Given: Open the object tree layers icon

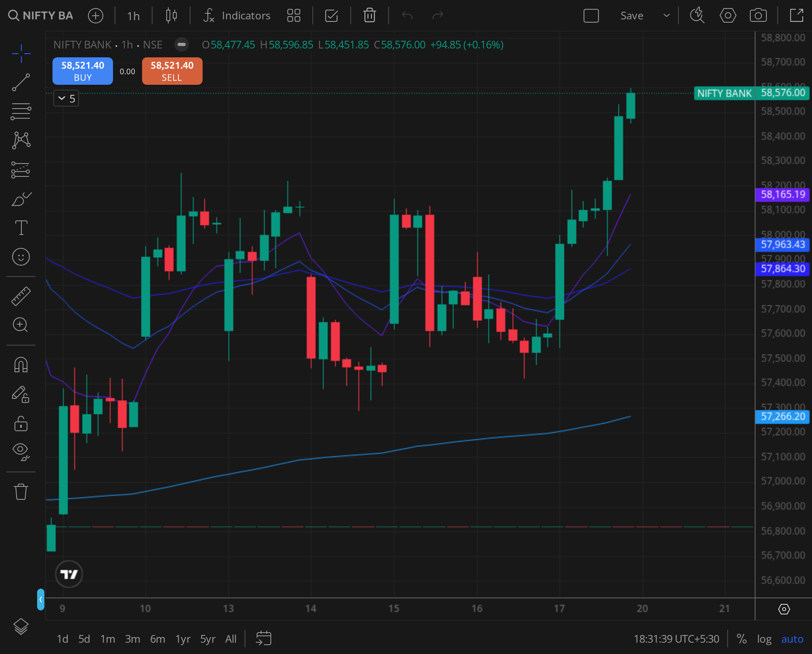Looking at the screenshot, I should (21, 627).
